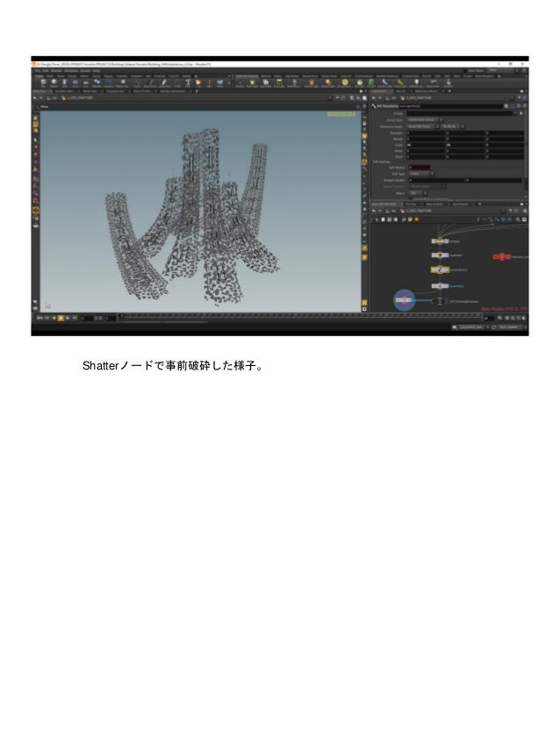Screen dimensions: 560x747
Task: Select the node with blue circle highlight
Action: [404, 299]
